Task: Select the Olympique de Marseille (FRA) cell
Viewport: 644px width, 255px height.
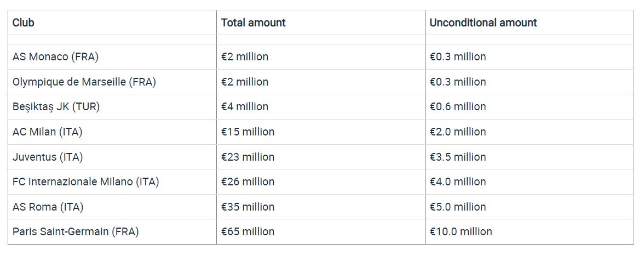Action: [x=112, y=82]
